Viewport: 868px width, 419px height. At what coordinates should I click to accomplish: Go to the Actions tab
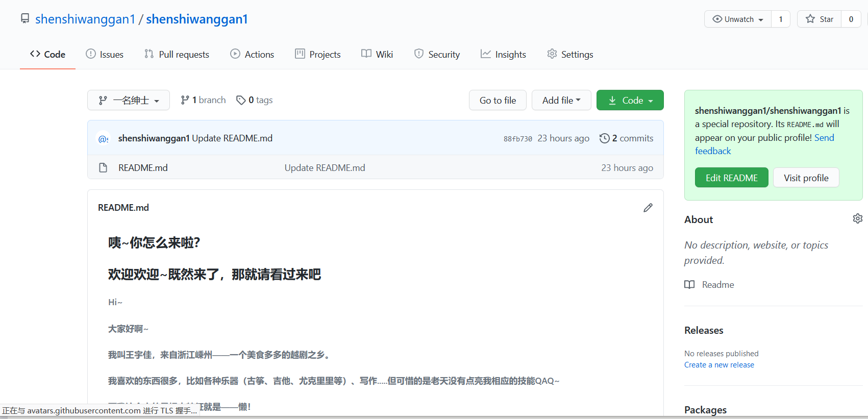252,54
